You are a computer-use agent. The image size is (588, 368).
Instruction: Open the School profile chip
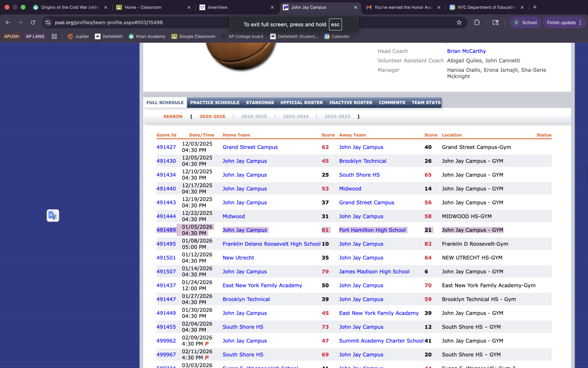coord(525,23)
